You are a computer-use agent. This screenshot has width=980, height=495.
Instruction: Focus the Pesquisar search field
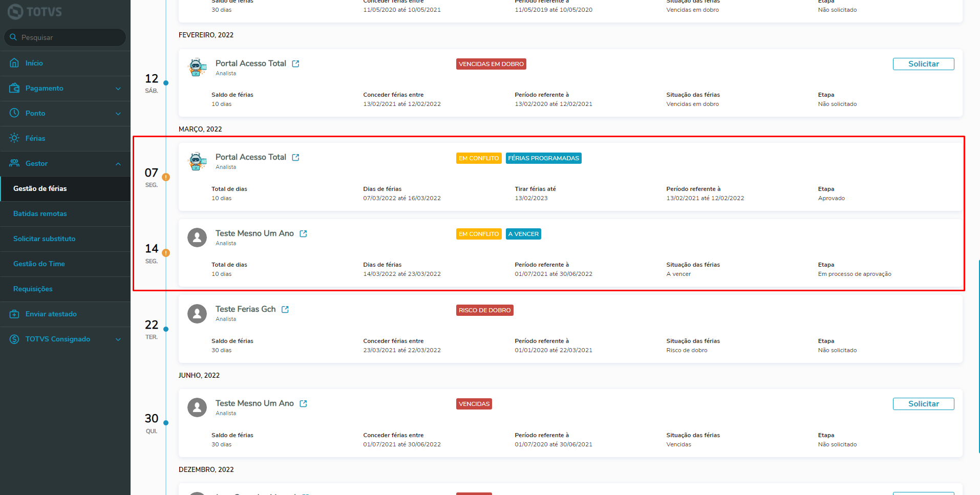[65, 37]
